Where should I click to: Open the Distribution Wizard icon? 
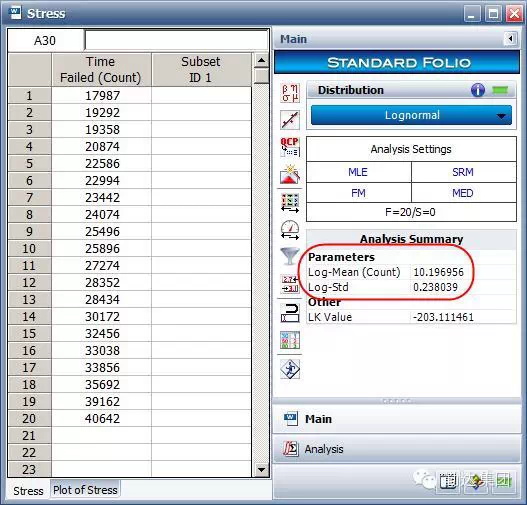pyautogui.click(x=290, y=174)
